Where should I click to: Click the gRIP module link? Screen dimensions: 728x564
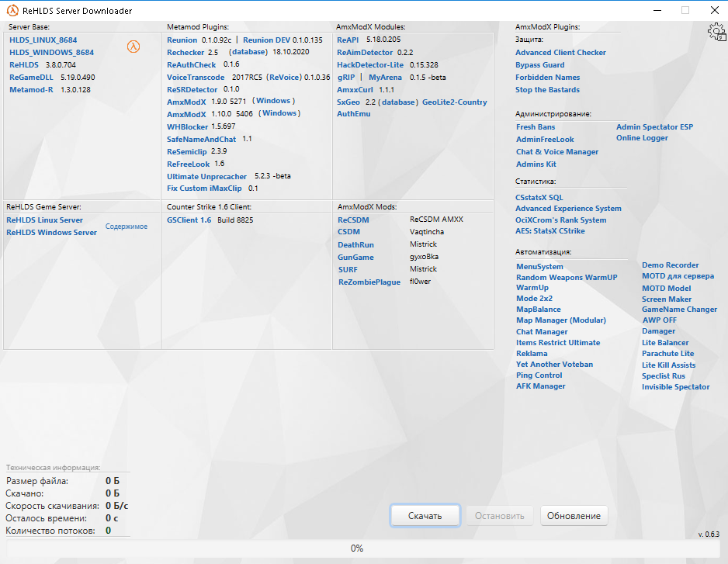pyautogui.click(x=346, y=78)
